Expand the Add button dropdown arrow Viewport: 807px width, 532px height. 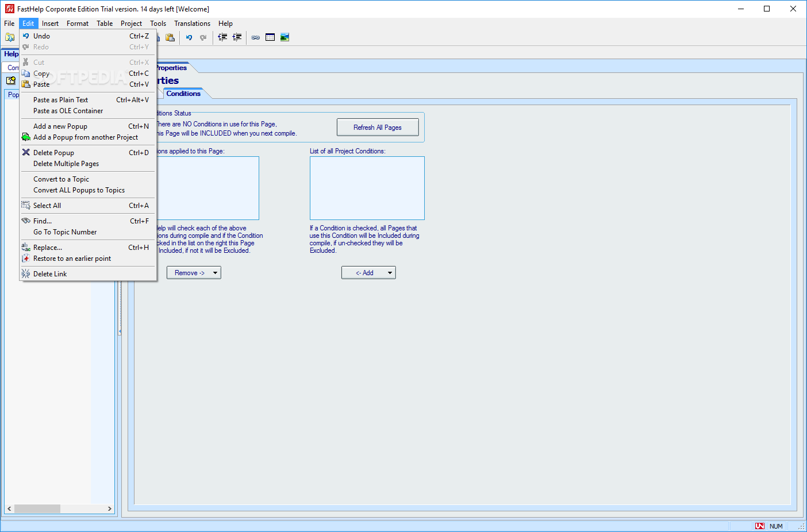tap(390, 273)
